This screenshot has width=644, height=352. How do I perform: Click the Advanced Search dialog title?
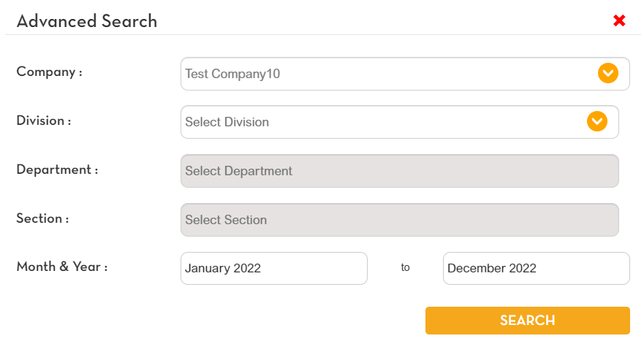87,20
